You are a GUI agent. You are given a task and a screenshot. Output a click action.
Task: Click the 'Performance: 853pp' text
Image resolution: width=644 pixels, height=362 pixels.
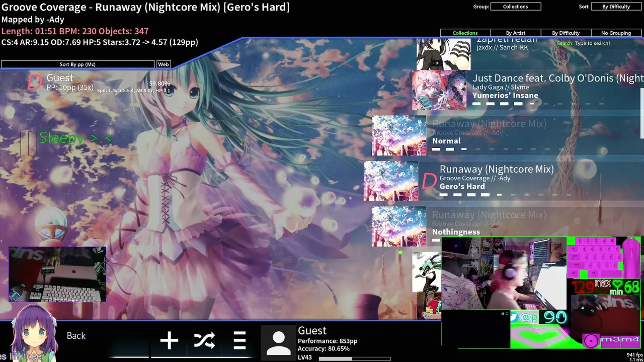coord(328,341)
